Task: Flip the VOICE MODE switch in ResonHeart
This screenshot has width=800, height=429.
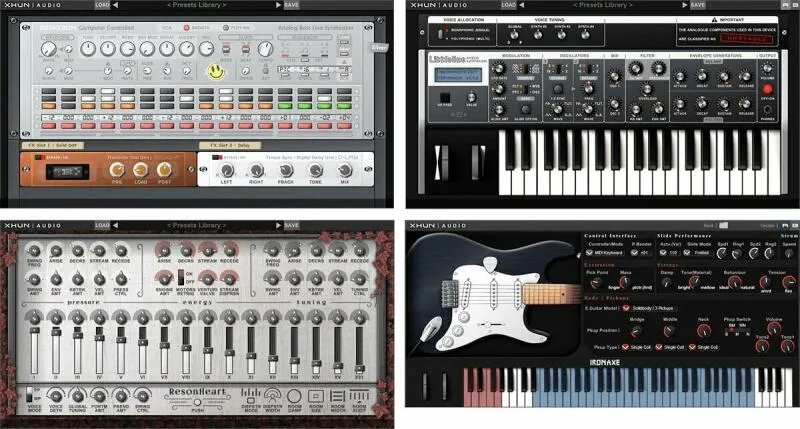Action: pos(29,394)
